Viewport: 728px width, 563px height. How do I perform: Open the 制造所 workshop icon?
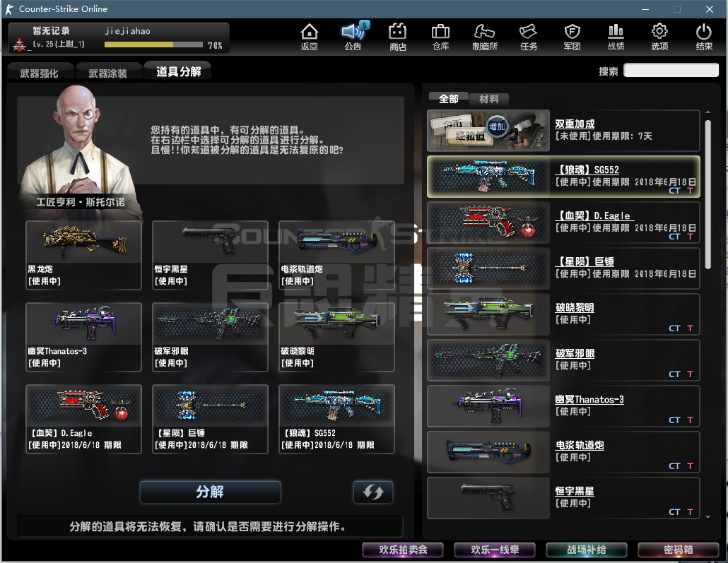coord(485,37)
